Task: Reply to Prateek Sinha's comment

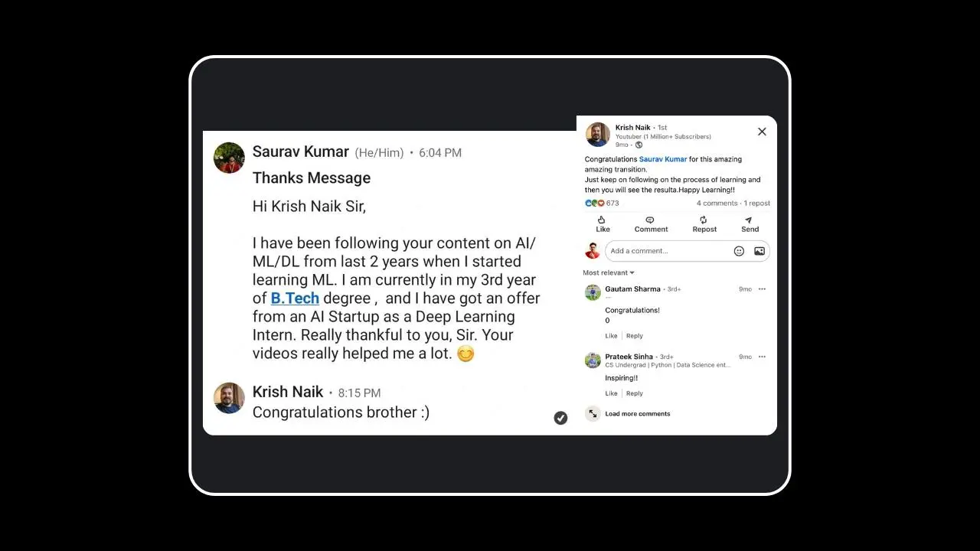Action: click(635, 393)
